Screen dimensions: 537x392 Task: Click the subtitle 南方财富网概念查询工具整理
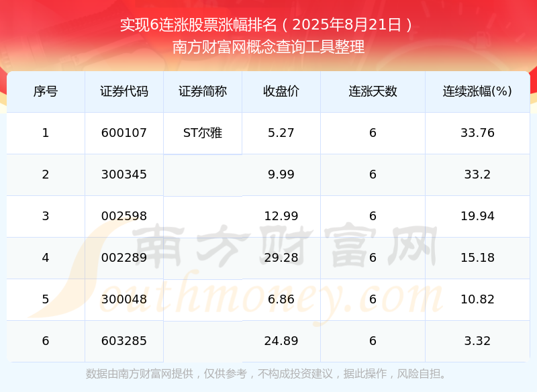pos(268,46)
